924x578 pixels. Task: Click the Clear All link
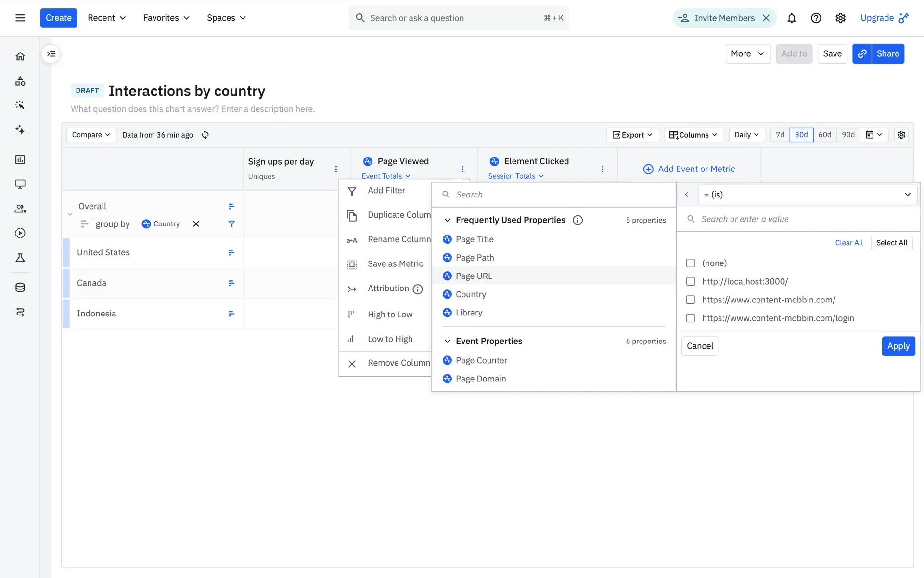click(x=848, y=243)
